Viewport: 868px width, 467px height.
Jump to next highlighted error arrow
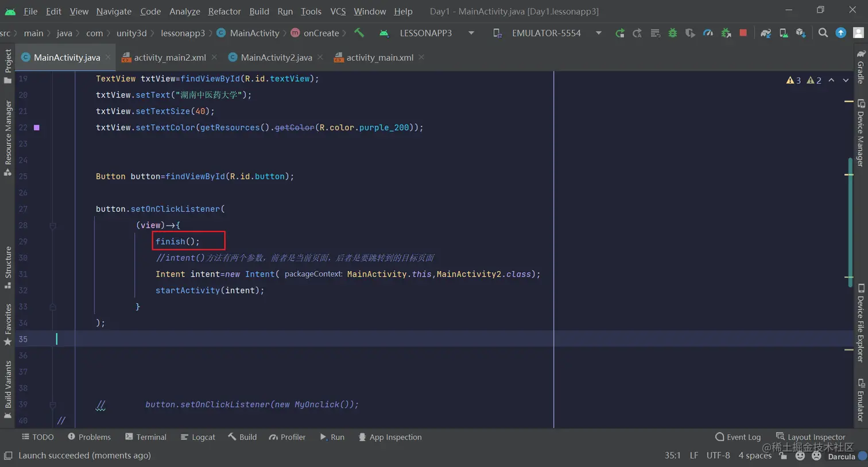[846, 80]
